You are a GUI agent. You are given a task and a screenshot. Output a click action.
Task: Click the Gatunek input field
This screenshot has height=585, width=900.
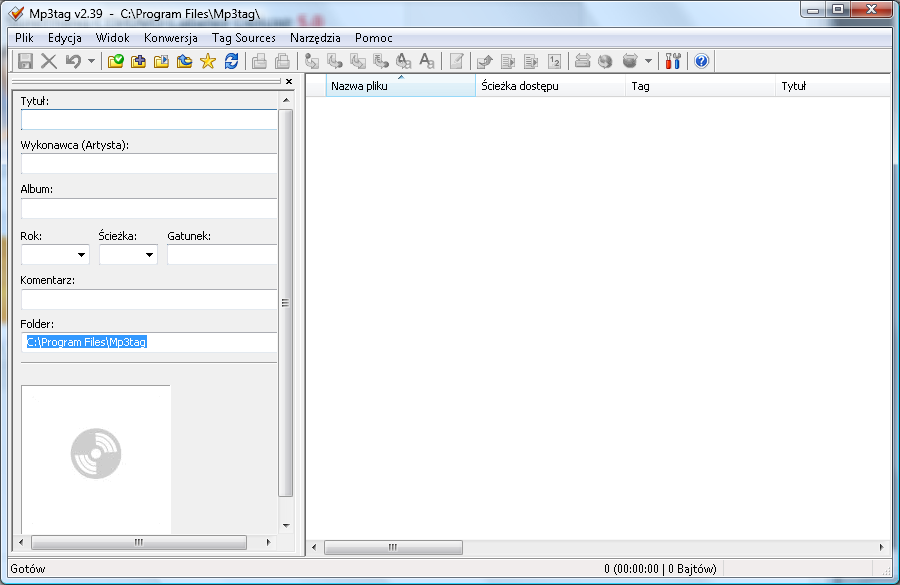click(222, 255)
